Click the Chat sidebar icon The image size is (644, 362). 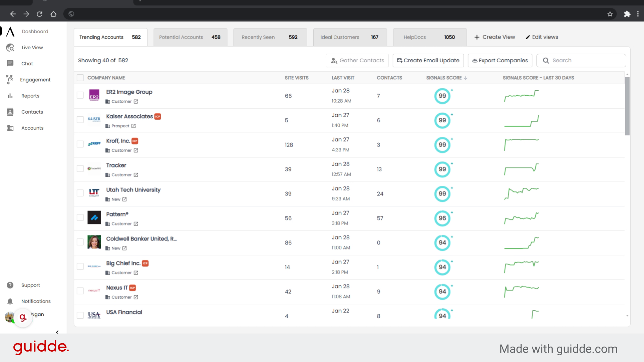coord(10,64)
